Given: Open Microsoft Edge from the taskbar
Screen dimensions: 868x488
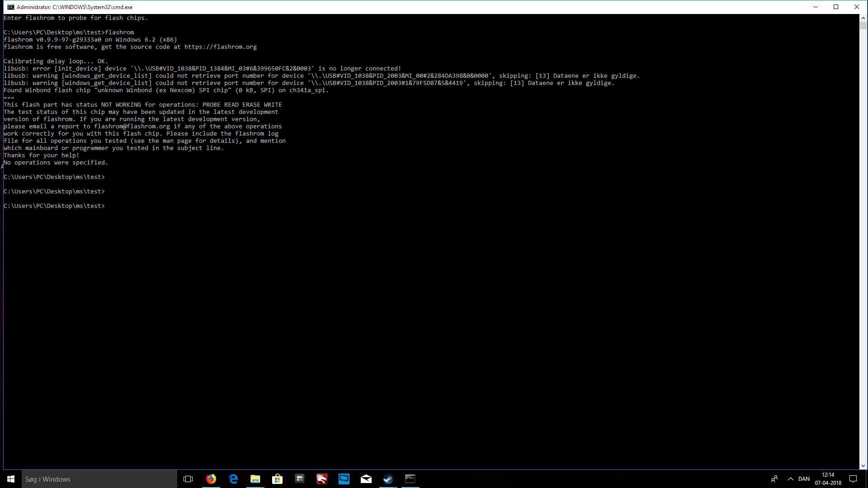Looking at the screenshot, I should coord(233,479).
